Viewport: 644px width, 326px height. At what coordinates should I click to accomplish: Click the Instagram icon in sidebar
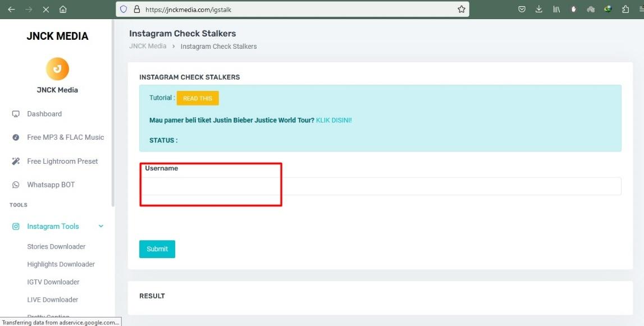16,227
